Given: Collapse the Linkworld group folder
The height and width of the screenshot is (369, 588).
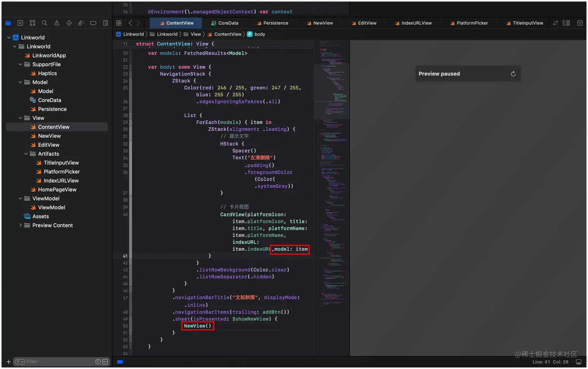Looking at the screenshot, I should [x=15, y=46].
